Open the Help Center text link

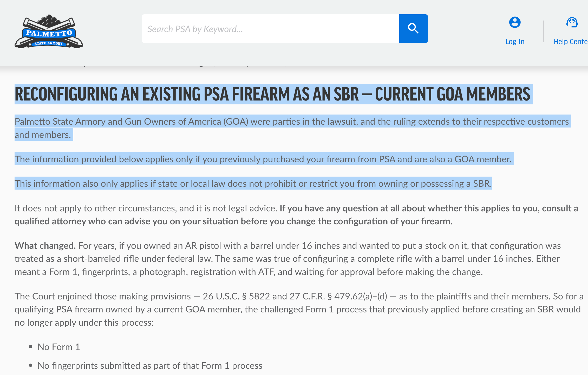(x=571, y=42)
